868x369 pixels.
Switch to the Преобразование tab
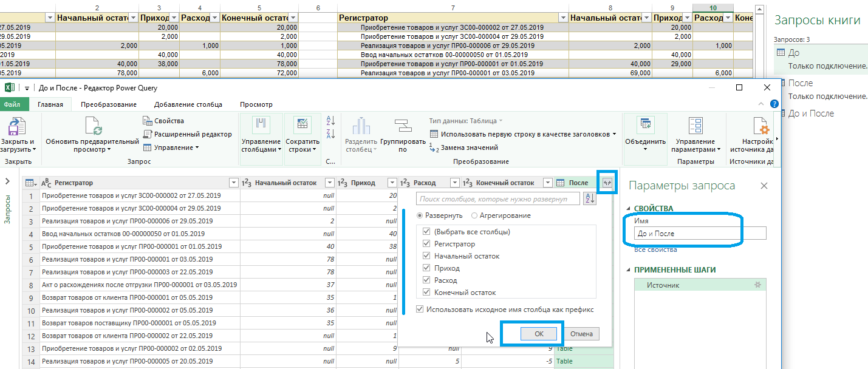tap(108, 104)
